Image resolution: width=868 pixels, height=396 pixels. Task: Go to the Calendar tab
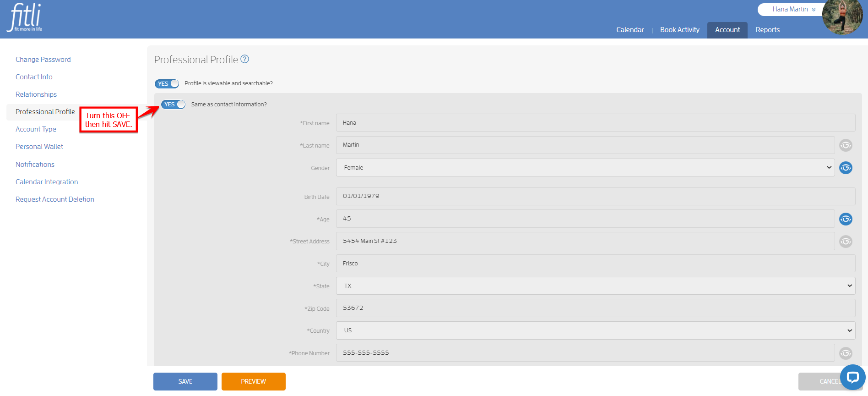[x=630, y=30]
